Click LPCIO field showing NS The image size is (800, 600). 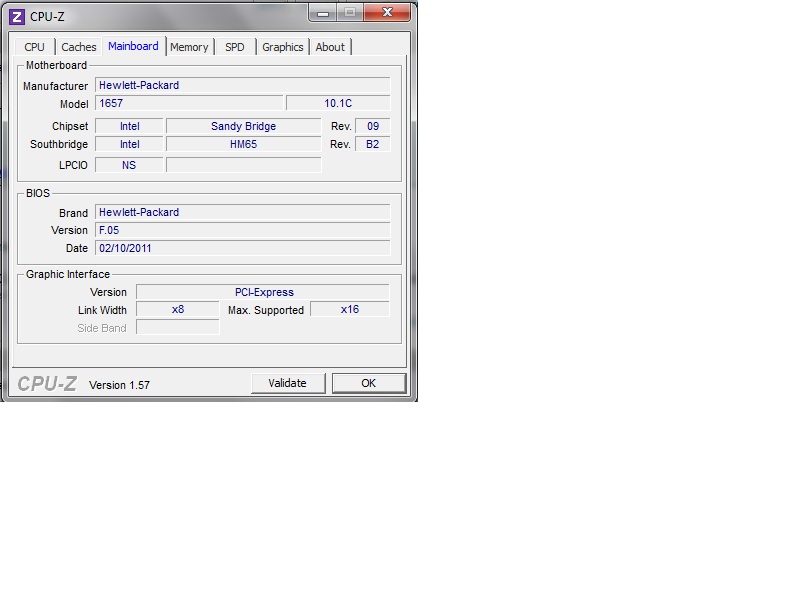[x=130, y=165]
